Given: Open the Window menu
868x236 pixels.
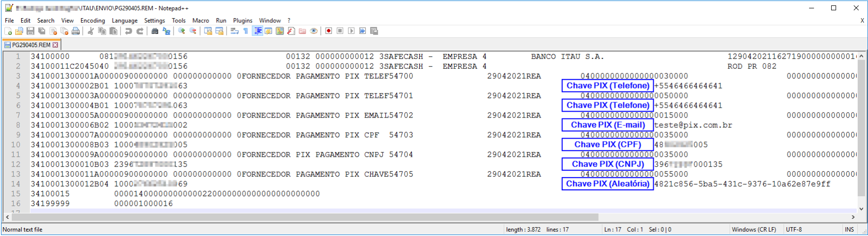Looking at the screenshot, I should [270, 21].
